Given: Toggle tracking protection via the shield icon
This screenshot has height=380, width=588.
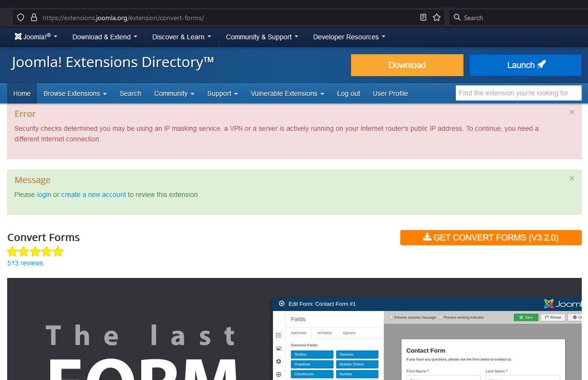Looking at the screenshot, I should point(20,17).
